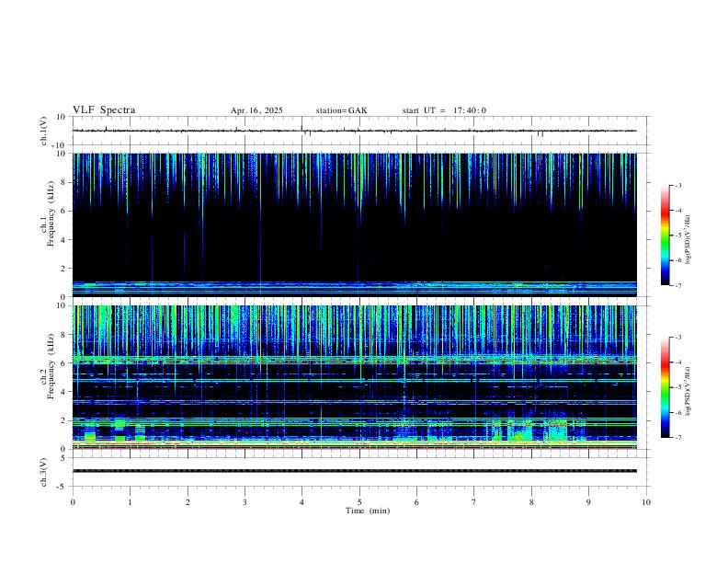Screen dimensions: 728x563
Task: Click the "ch.1(V)" waveform axis label
Action: point(44,131)
